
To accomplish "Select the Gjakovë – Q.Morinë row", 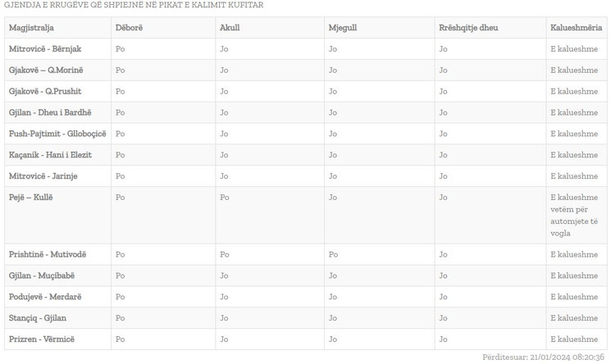I will (306, 71).
